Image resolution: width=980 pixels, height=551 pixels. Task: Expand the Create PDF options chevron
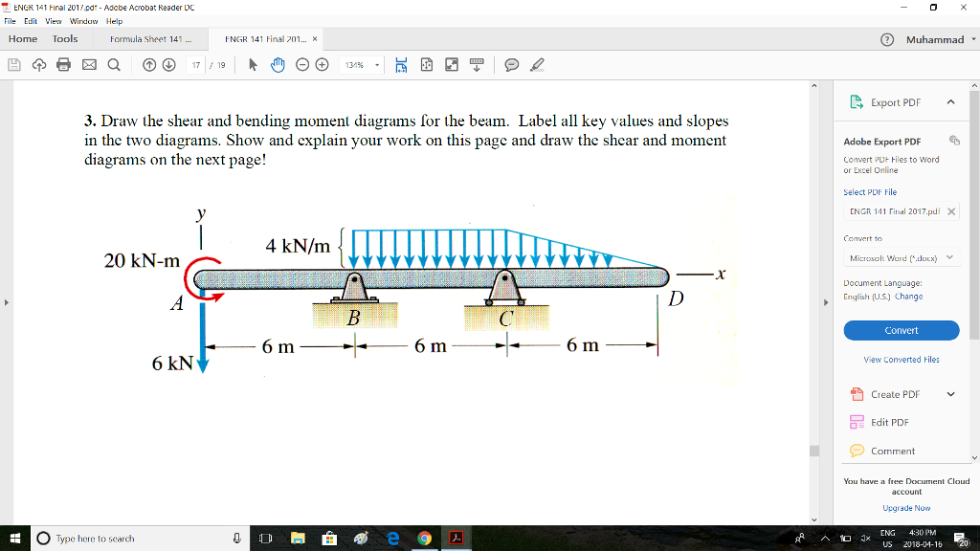pyautogui.click(x=949, y=393)
